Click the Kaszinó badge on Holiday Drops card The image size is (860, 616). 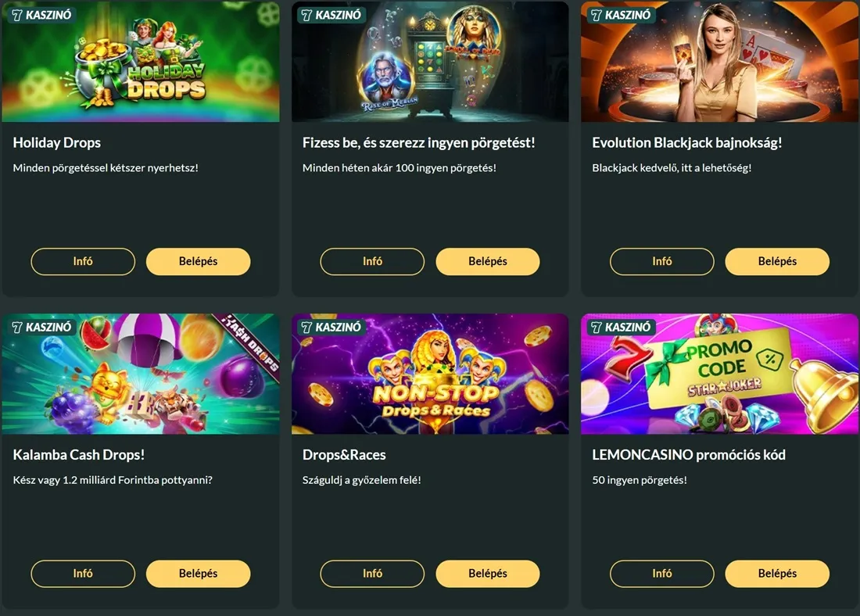pos(41,15)
